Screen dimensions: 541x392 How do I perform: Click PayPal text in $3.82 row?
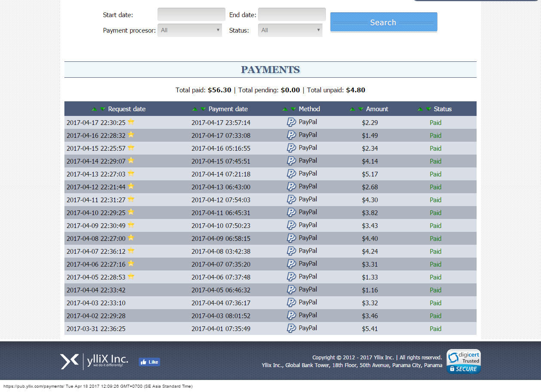point(308,212)
